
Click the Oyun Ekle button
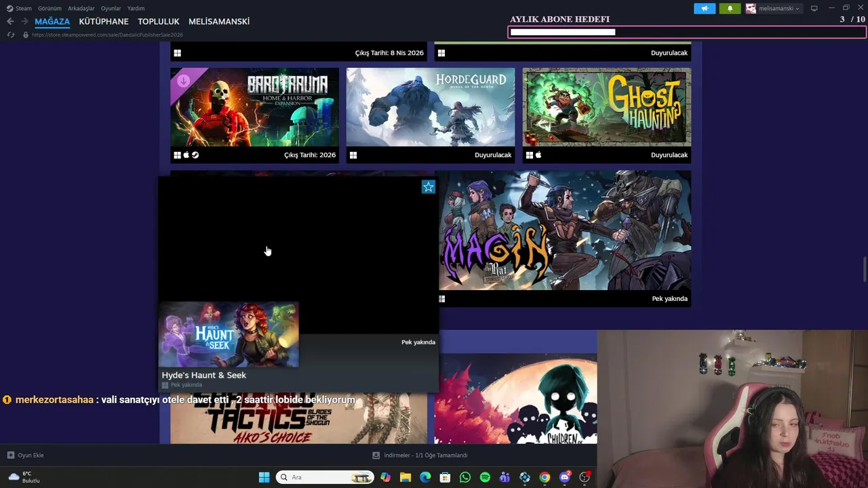pos(26,455)
